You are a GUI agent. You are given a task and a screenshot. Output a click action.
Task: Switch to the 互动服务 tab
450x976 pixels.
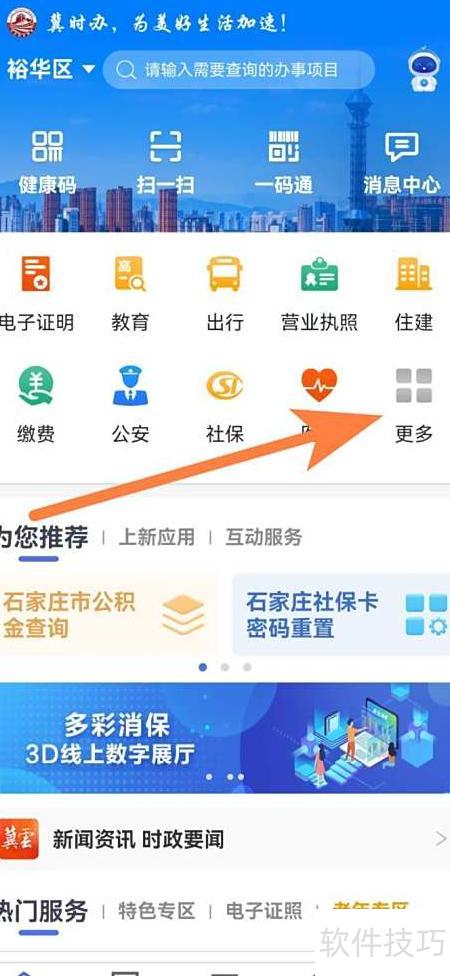tap(264, 537)
